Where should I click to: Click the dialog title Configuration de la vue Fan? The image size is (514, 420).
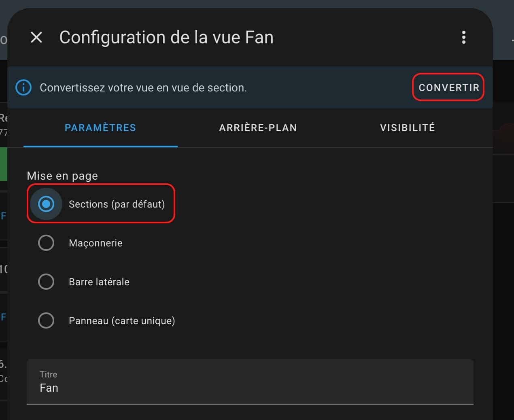(x=166, y=37)
